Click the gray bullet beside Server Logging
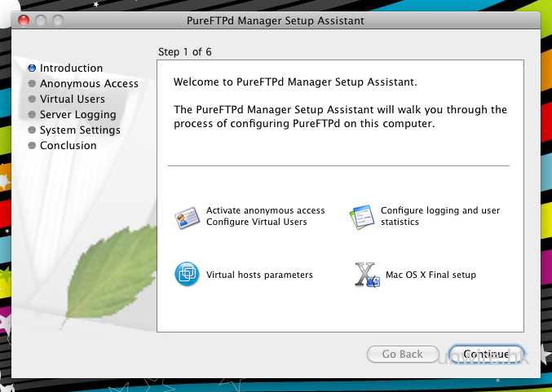 coord(32,115)
